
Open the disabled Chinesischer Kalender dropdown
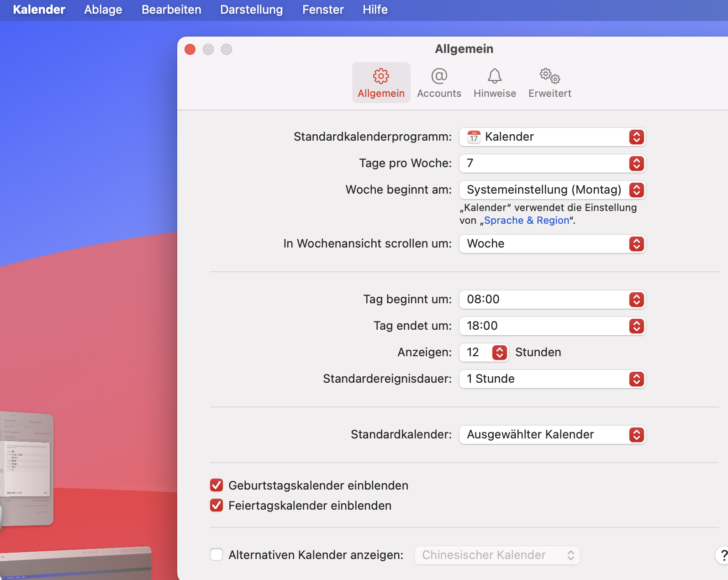497,555
